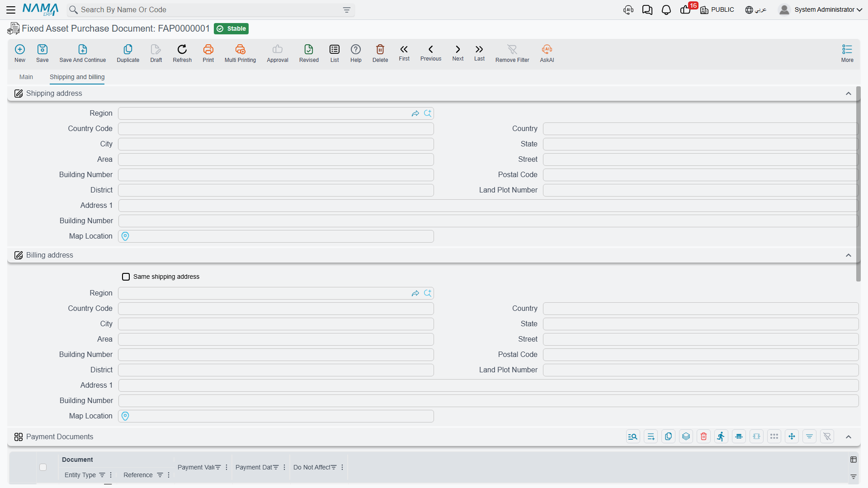Add a new line in Payment Documents

[x=651, y=436]
